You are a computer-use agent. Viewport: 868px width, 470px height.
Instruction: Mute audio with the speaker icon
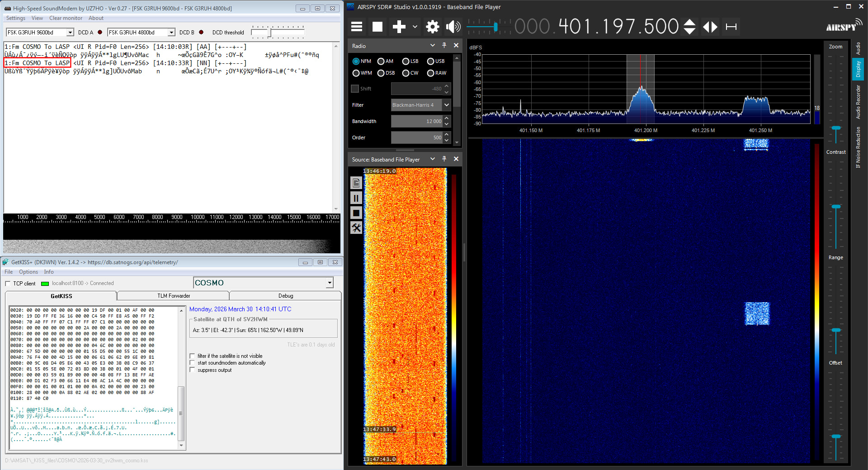click(x=453, y=27)
